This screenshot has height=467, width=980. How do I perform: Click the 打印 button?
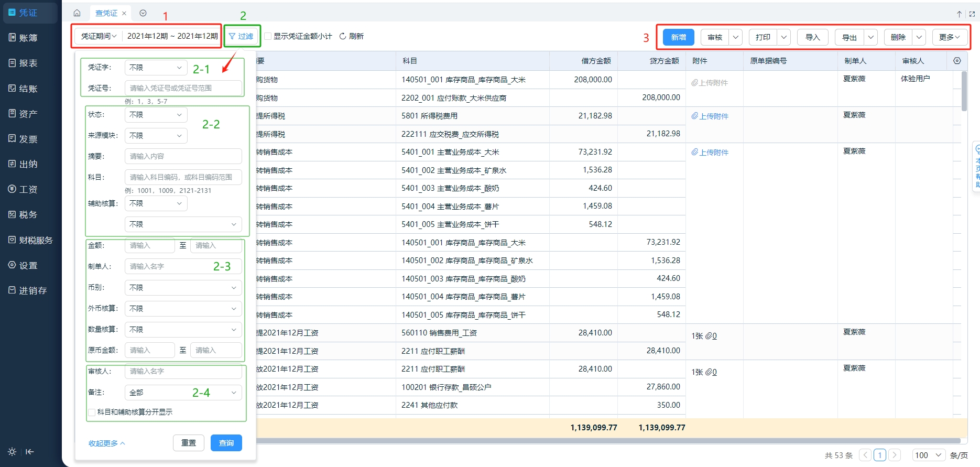(x=763, y=37)
